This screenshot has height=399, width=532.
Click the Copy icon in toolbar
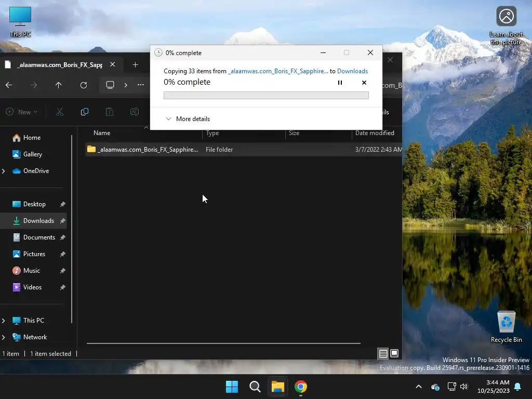tap(85, 112)
